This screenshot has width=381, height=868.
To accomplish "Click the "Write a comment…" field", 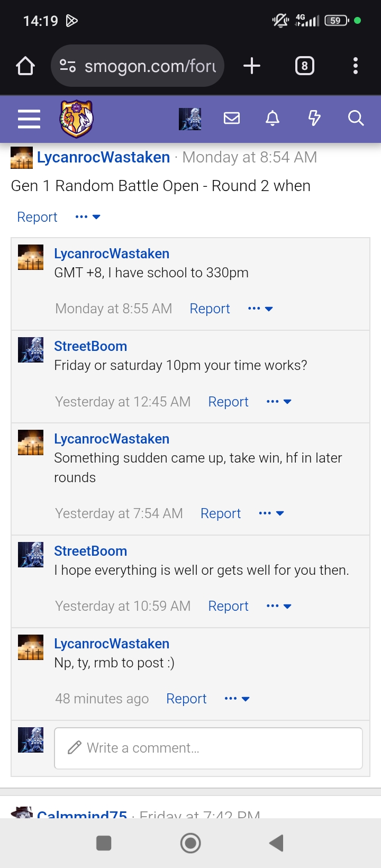I will click(208, 748).
